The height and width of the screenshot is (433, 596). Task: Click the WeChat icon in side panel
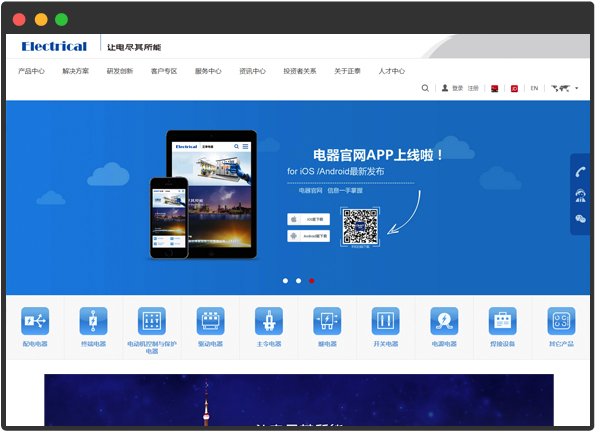click(x=580, y=219)
